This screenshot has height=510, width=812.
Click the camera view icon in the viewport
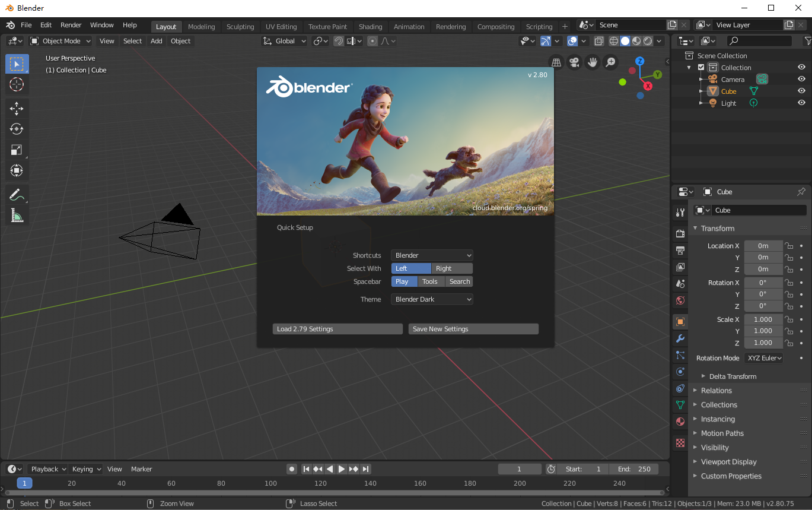pos(574,62)
